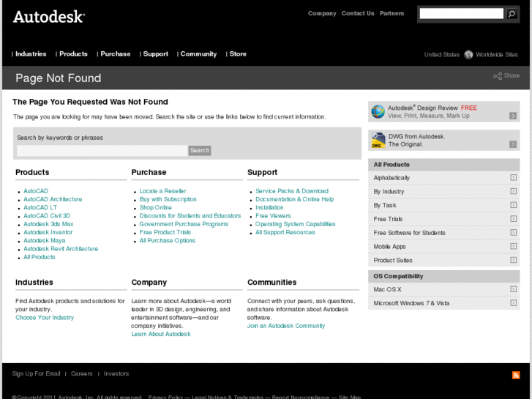Open Autodesk Maya link

pos(44,240)
